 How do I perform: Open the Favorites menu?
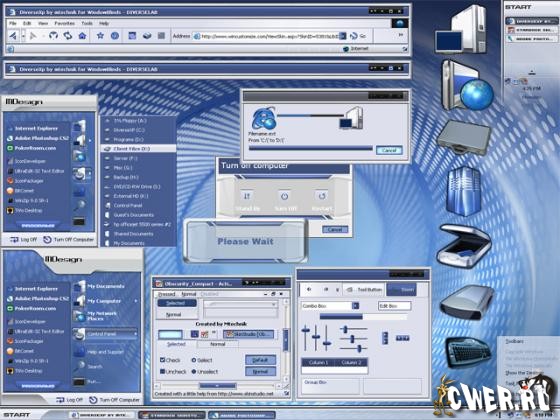(x=65, y=23)
